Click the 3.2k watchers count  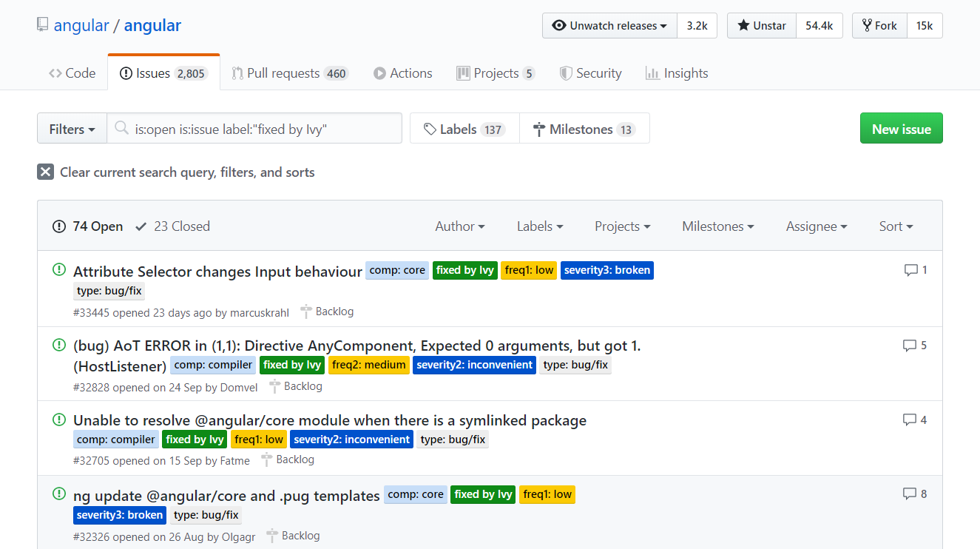coord(697,26)
